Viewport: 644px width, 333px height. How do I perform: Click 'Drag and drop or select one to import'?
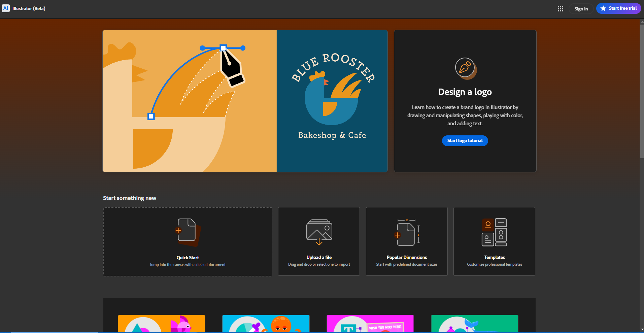click(319, 264)
